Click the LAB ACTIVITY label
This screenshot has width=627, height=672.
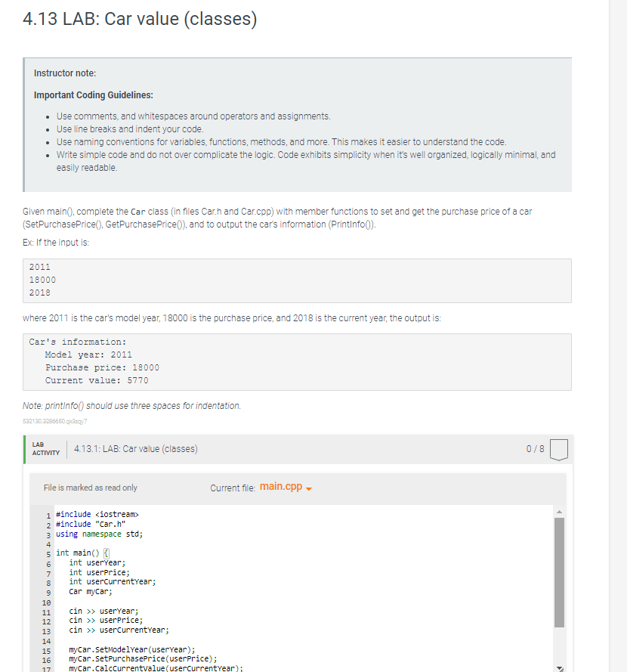coord(46,449)
